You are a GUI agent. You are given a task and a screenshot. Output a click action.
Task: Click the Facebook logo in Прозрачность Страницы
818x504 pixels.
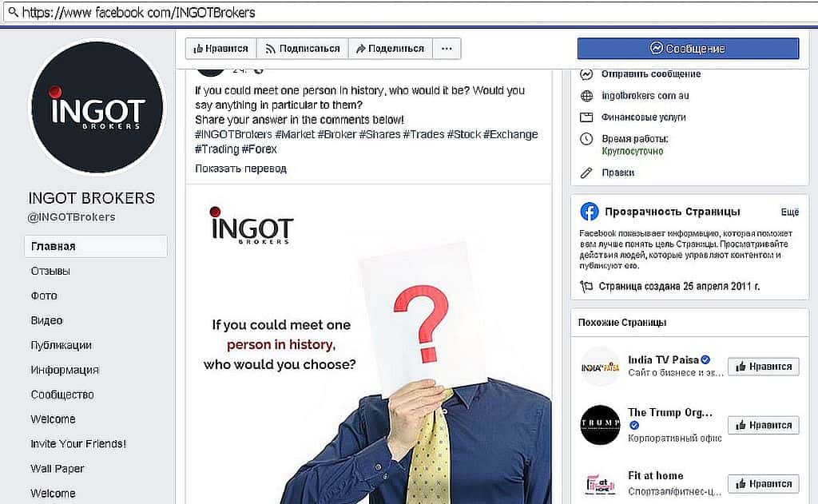tap(590, 212)
